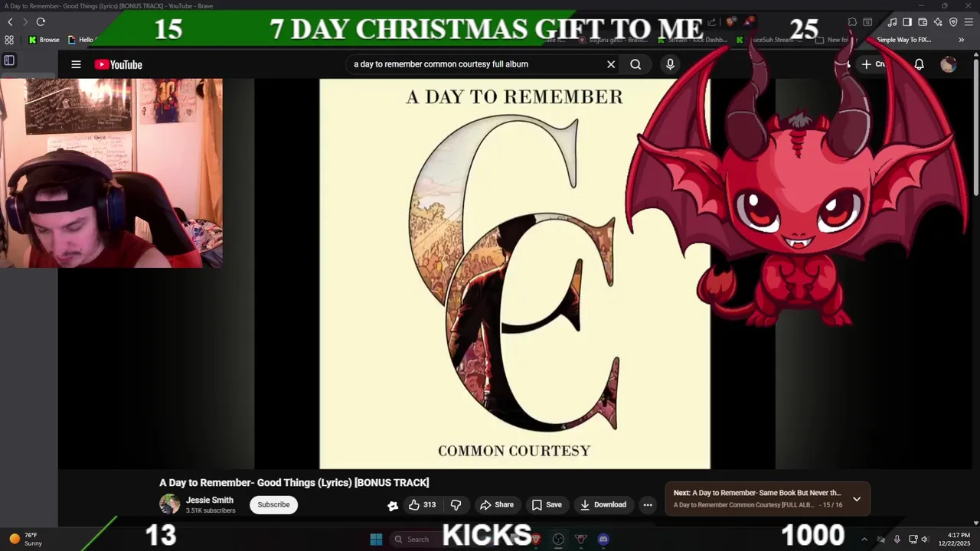Open Discord from the Windows taskbar
The height and width of the screenshot is (551, 980).
click(603, 540)
